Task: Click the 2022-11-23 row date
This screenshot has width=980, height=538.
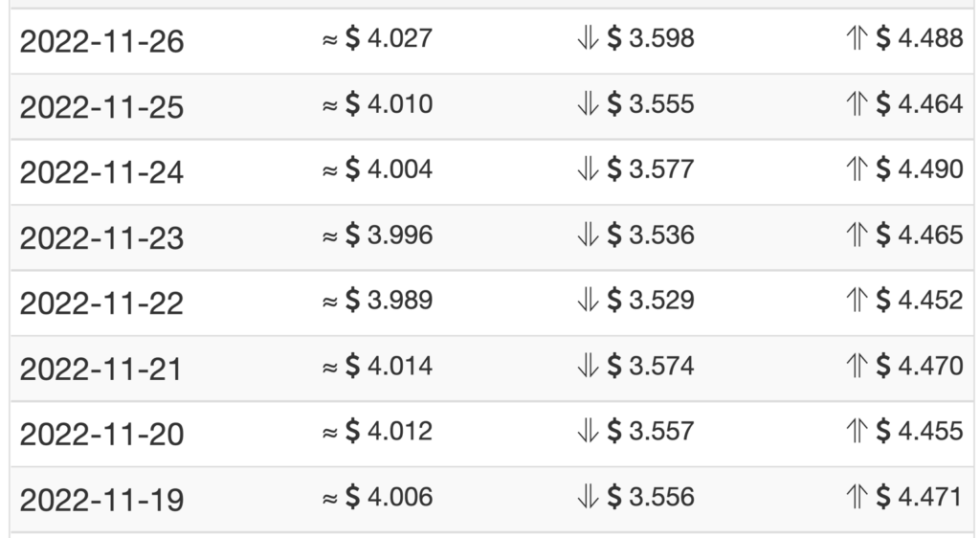Action: point(101,238)
